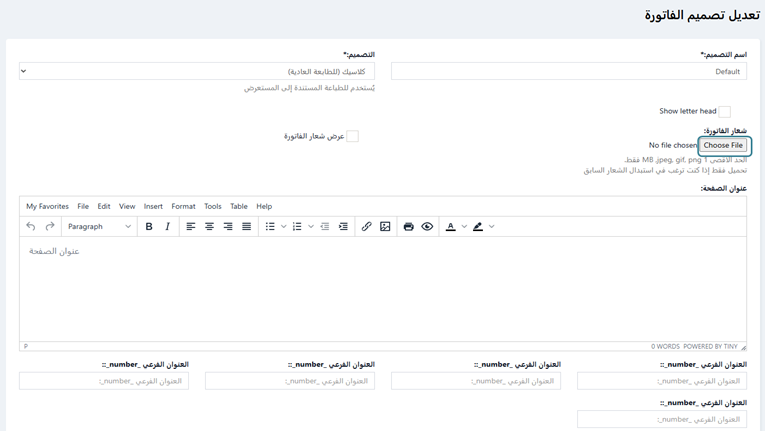Click the اسم التصميم name field
Image resolution: width=765 pixels, height=431 pixels.
(x=568, y=72)
